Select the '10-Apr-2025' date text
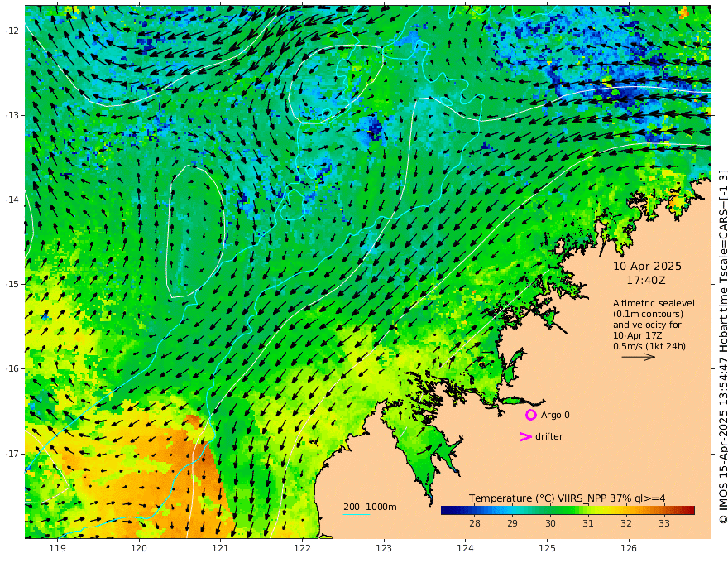The width and height of the screenshot is (728, 563). click(647, 266)
